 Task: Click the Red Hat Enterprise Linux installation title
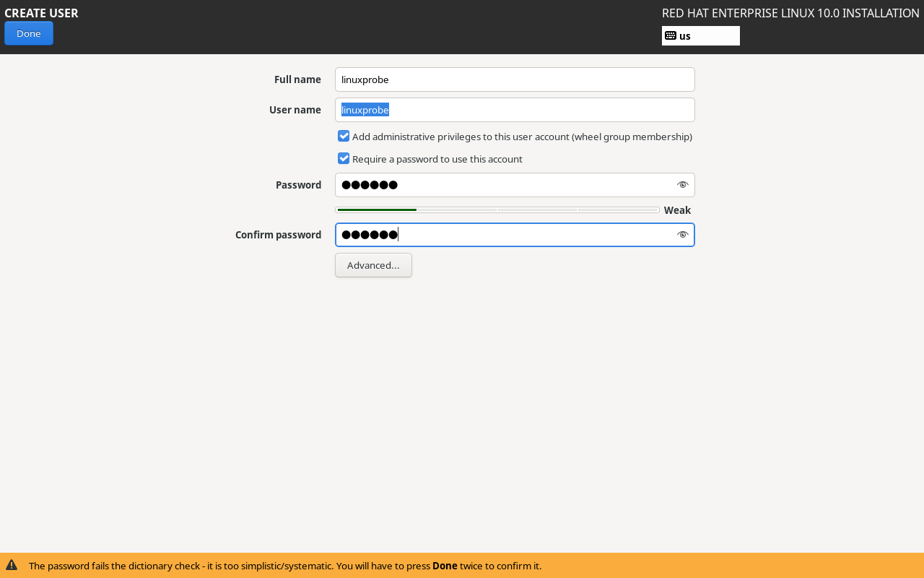(790, 13)
